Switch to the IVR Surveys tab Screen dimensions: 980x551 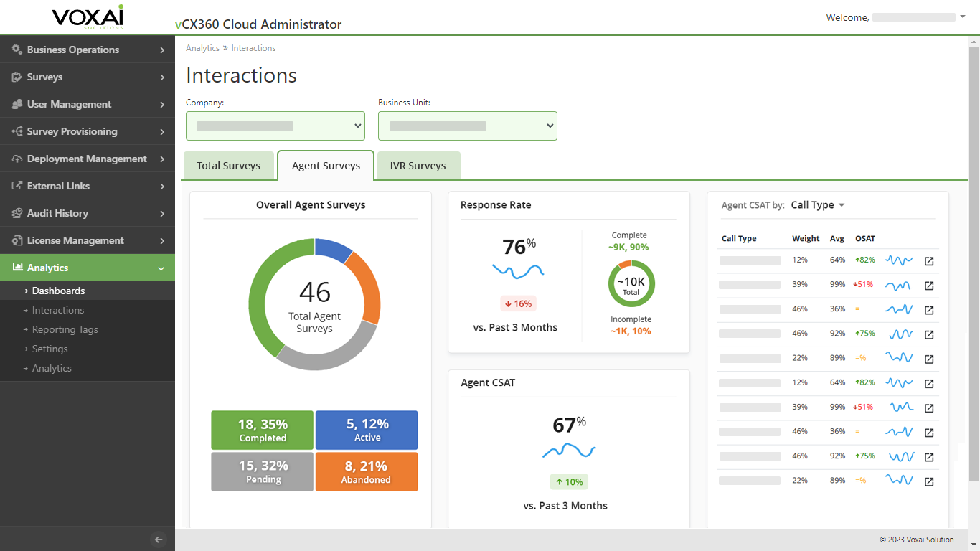pyautogui.click(x=418, y=166)
